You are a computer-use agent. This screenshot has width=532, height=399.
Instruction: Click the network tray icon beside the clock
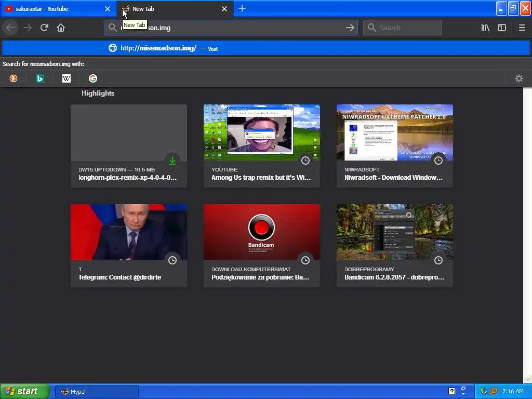(x=484, y=391)
